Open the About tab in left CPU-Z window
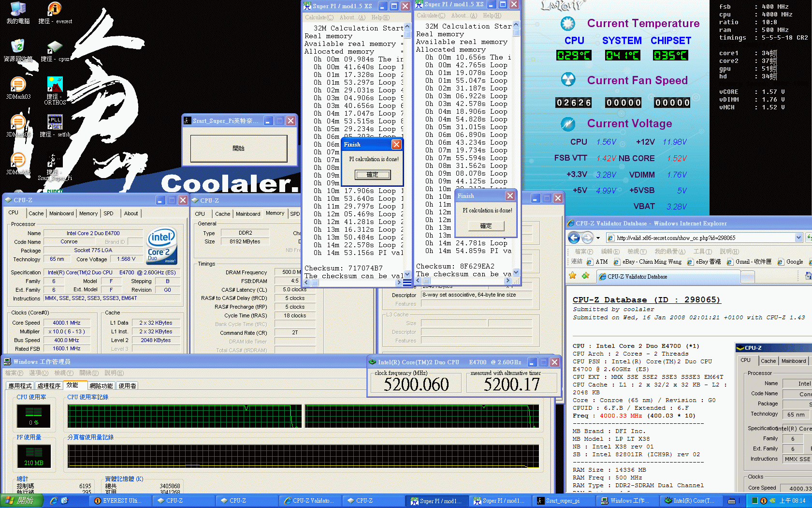 130,213
